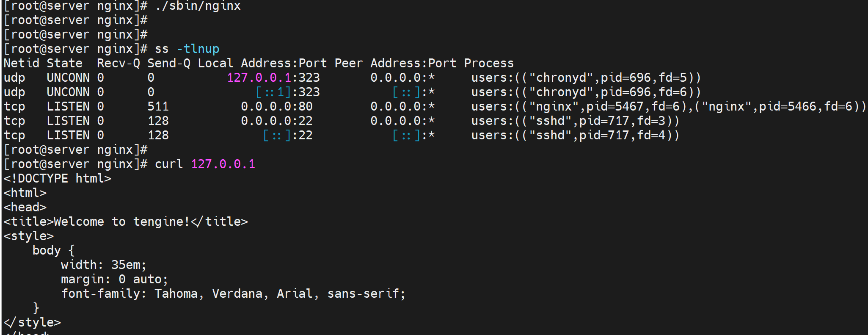Click the Process column header

tap(488, 64)
